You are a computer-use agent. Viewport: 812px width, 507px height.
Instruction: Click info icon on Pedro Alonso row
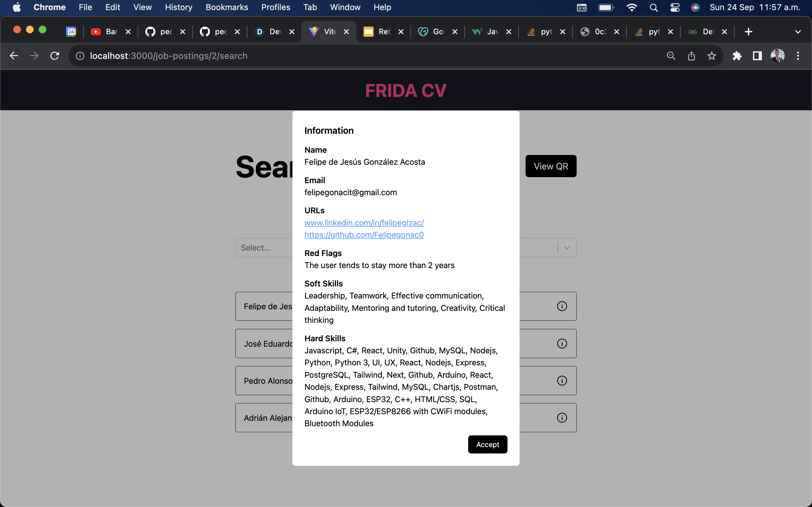point(562,381)
